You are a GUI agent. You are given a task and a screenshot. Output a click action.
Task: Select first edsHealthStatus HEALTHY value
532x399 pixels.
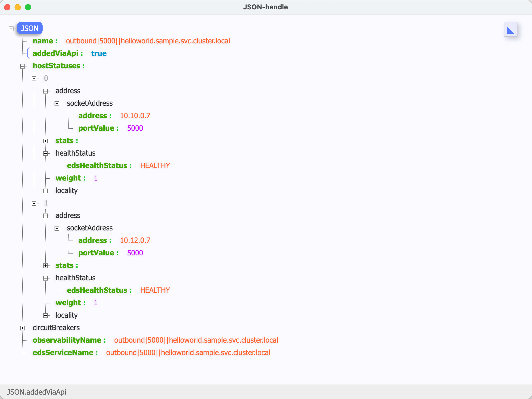[x=155, y=165]
